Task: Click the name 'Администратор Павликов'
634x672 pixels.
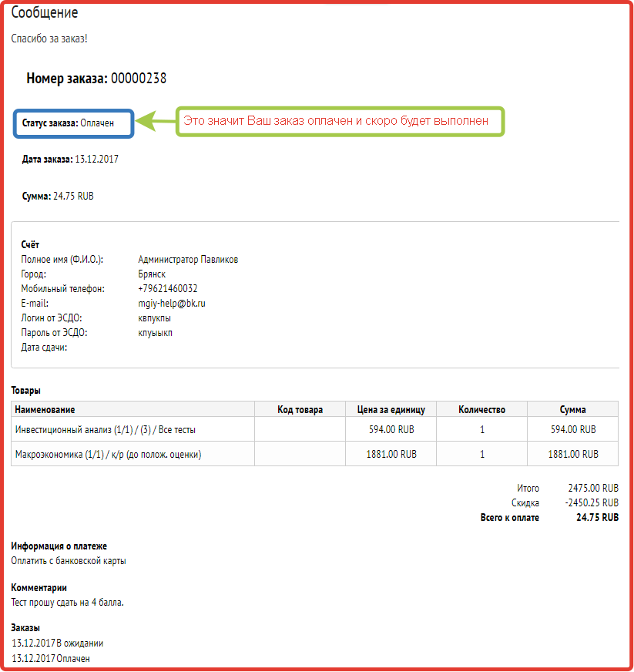Action: coord(188,260)
